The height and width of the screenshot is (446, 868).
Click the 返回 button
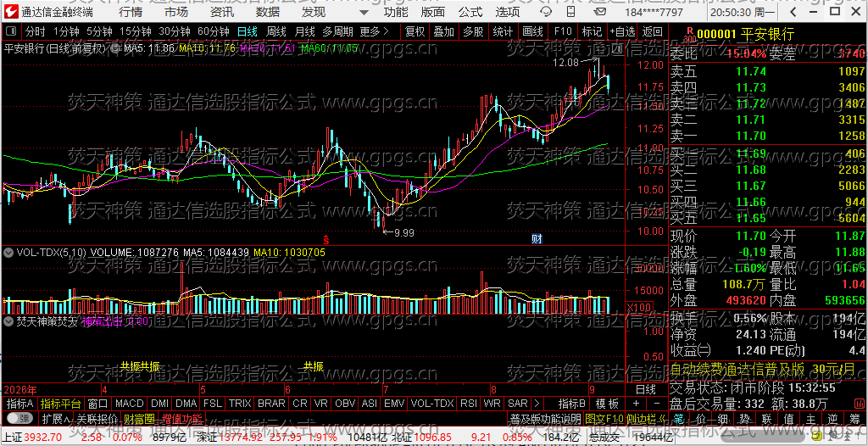tap(652, 31)
